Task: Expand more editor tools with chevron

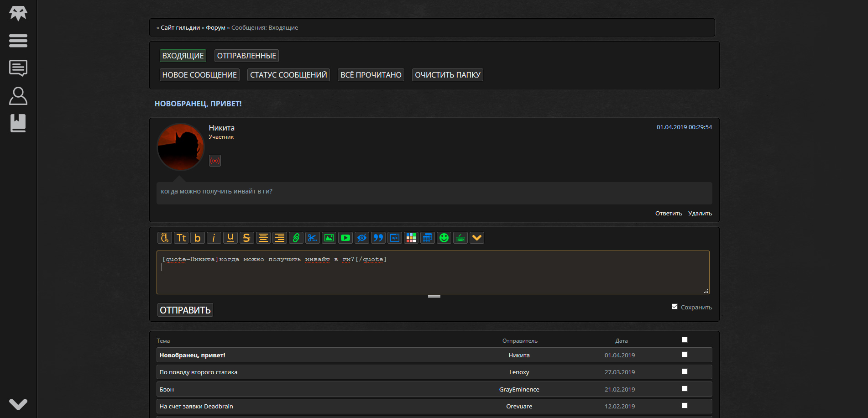Action: point(477,238)
